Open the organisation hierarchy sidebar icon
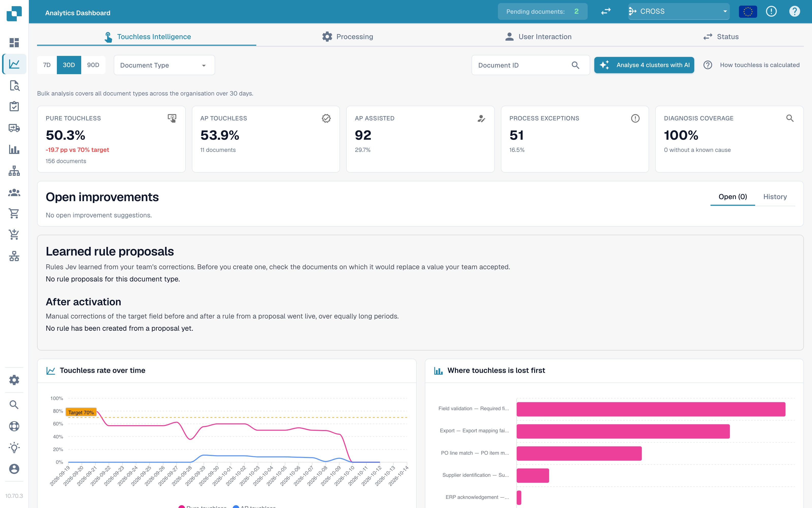This screenshot has width=812, height=508. (14, 171)
